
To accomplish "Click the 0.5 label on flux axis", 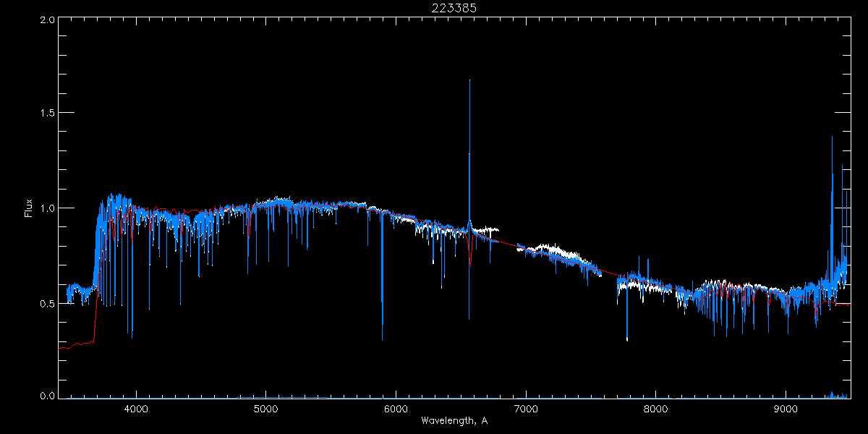I will [x=47, y=303].
